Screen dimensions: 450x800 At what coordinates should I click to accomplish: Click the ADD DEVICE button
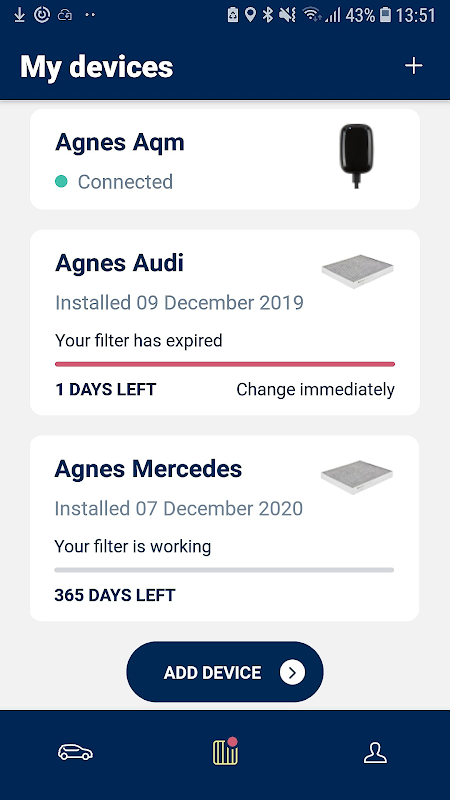(x=225, y=672)
